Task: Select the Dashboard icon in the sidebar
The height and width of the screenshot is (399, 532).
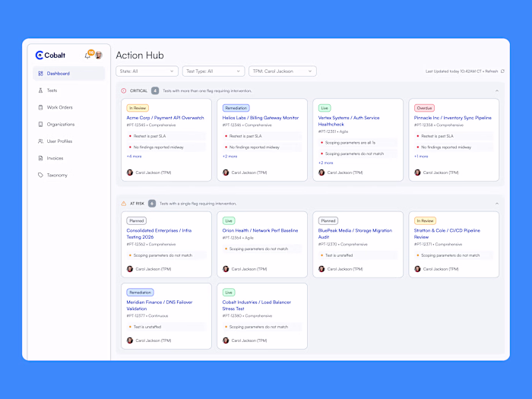Action: pos(40,73)
